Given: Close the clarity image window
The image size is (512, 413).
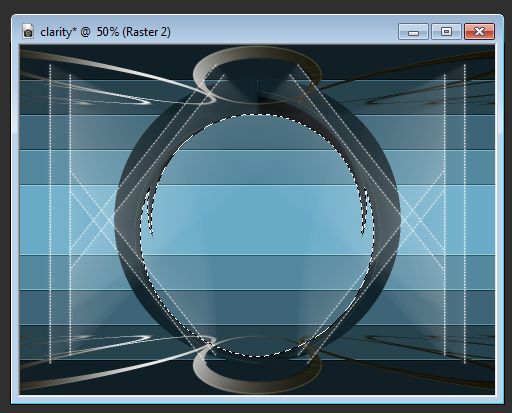Looking at the screenshot, I should click(x=479, y=32).
